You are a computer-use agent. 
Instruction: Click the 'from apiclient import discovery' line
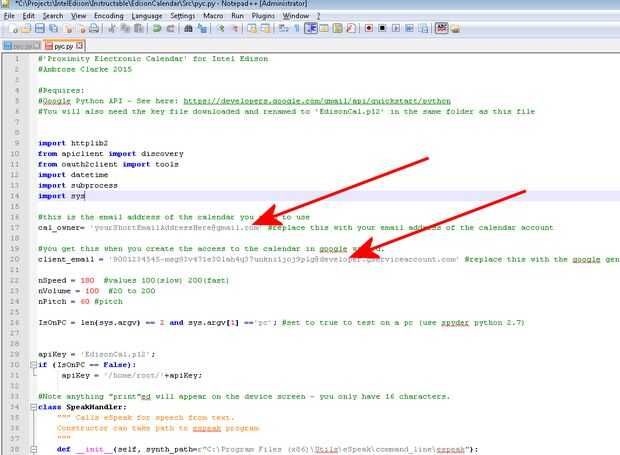(111, 154)
